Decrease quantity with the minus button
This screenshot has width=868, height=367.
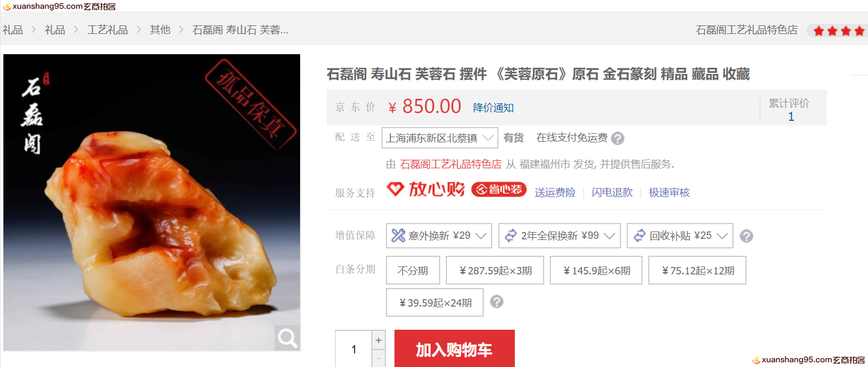[379, 358]
